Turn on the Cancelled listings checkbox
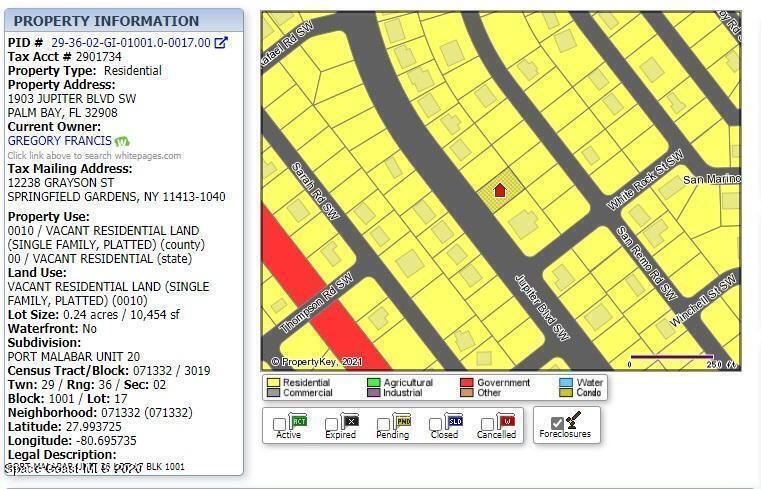This screenshot has width=761, height=489. click(x=487, y=425)
